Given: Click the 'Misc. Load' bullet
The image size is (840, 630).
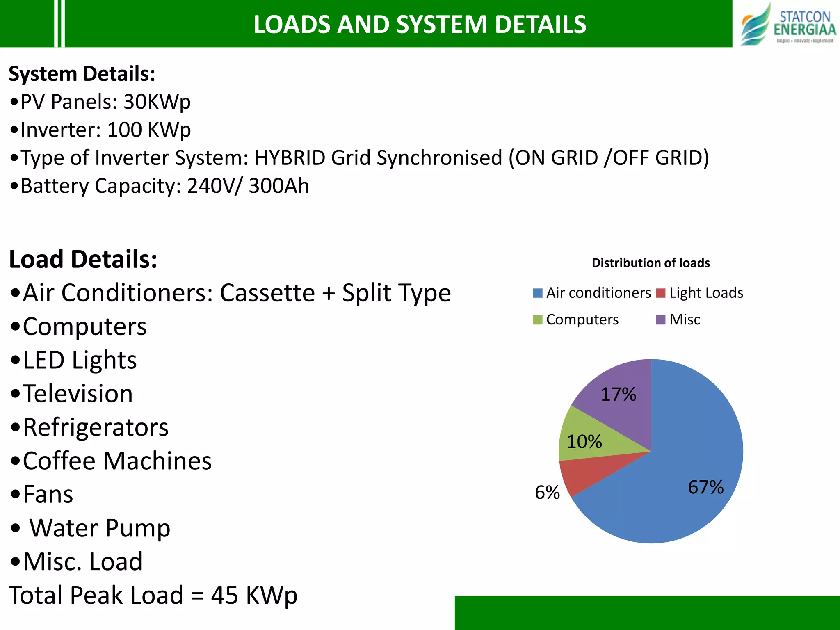Looking at the screenshot, I should point(76,562).
